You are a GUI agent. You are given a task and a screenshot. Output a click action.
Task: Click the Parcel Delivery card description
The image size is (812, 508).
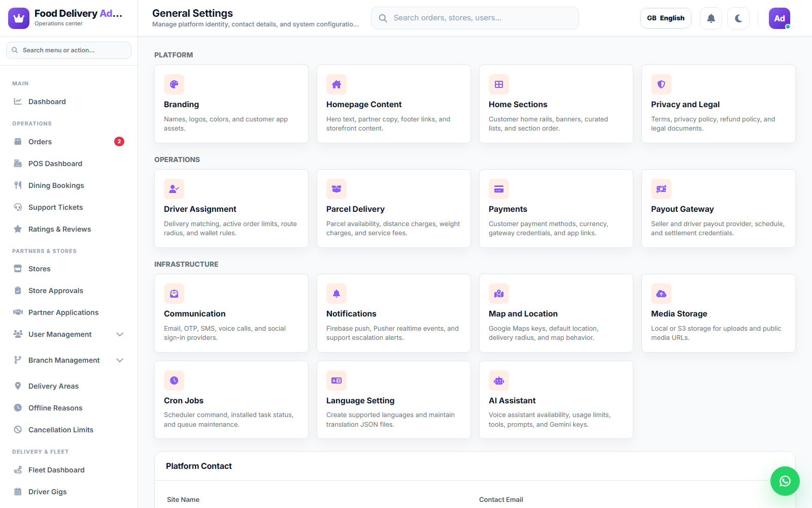[393, 229]
